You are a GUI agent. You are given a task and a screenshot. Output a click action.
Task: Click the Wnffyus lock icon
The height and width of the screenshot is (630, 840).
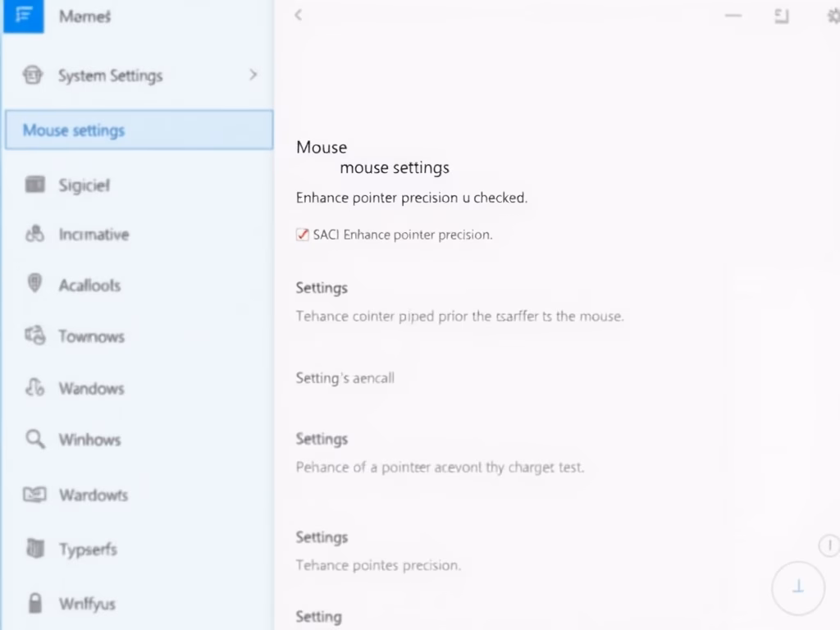tap(34, 603)
